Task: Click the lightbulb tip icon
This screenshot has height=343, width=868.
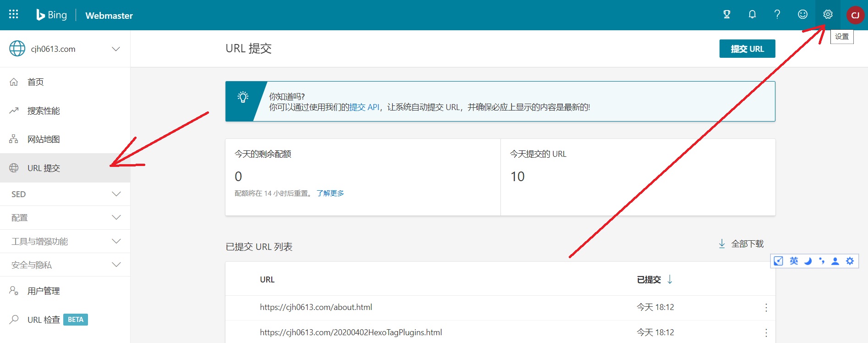Action: click(x=243, y=97)
